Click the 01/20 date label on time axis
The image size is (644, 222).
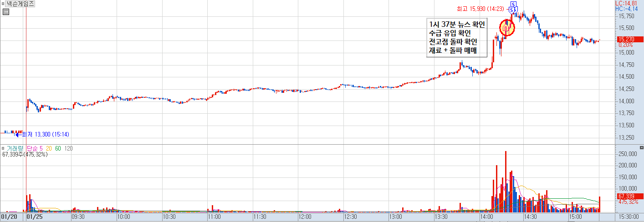pos(9,217)
